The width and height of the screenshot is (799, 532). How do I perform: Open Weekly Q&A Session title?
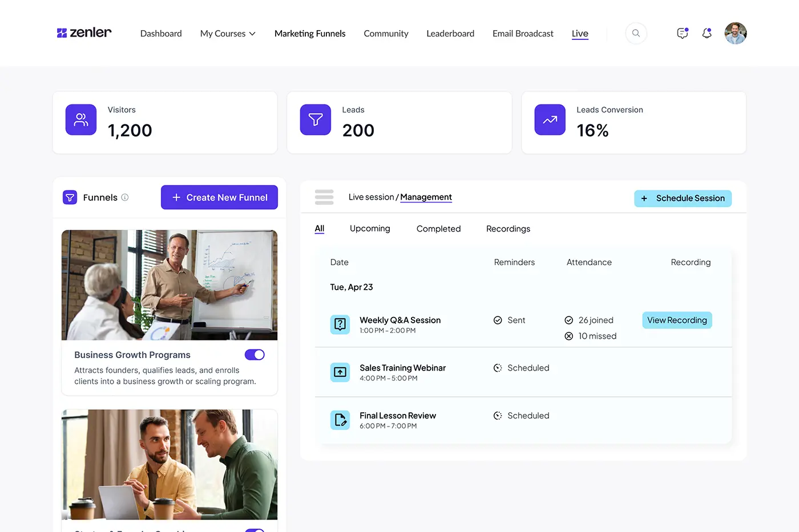pos(400,320)
